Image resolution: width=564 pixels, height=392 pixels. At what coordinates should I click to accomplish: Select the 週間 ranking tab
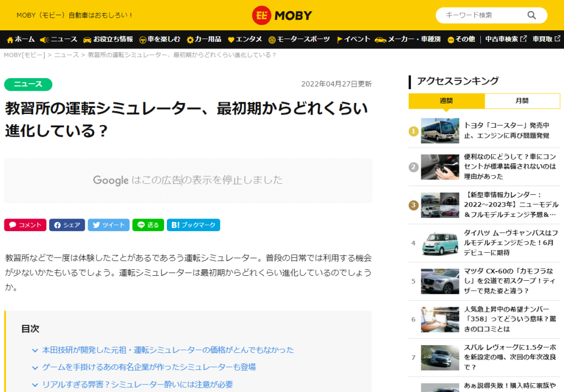coord(446,101)
